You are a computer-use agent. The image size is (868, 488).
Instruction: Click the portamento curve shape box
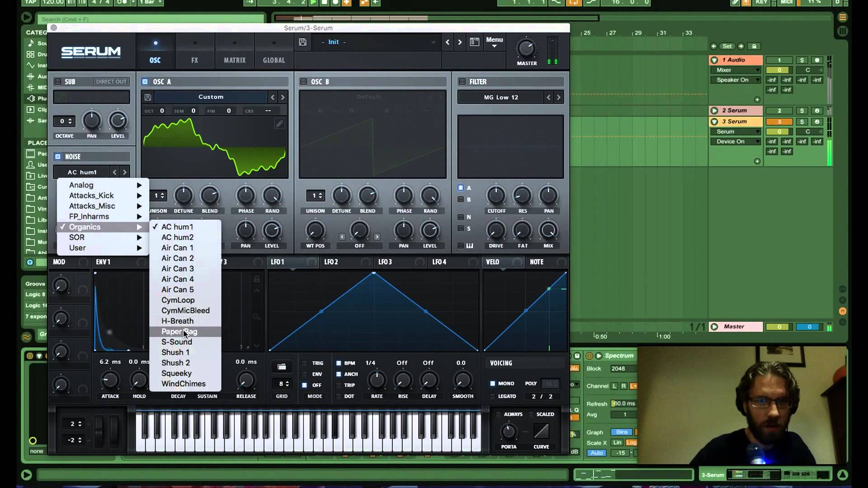pos(541,431)
